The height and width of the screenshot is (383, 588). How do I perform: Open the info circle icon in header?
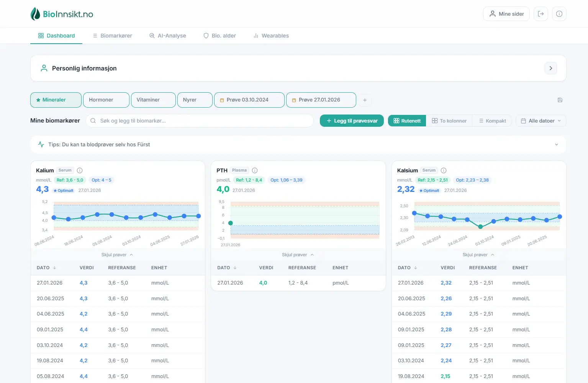[559, 14]
